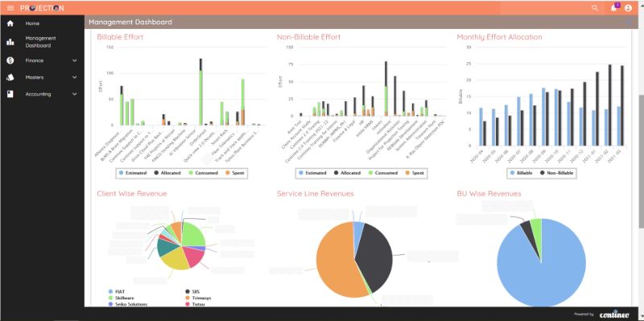Click the Continuo logo in footer
644x321 pixels.
614,315
